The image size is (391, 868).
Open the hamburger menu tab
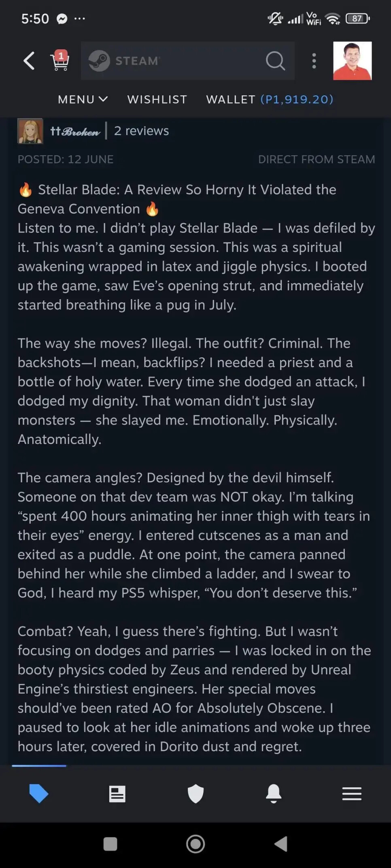tap(352, 794)
